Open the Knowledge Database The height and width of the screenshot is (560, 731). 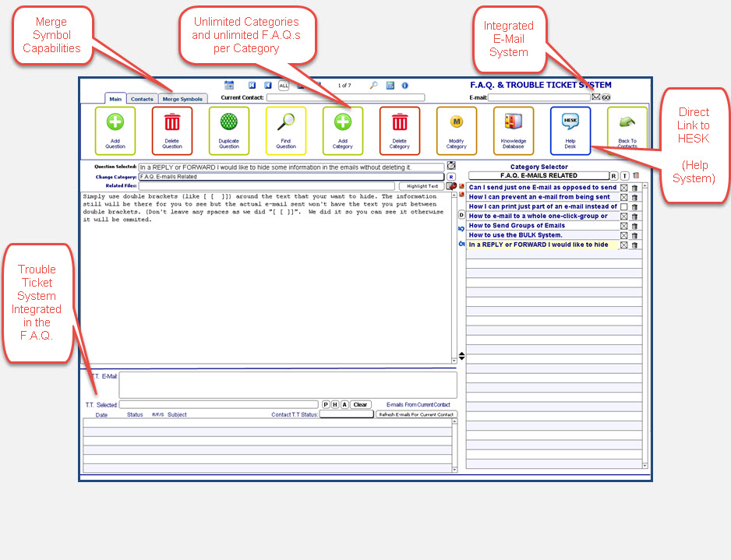513,125
